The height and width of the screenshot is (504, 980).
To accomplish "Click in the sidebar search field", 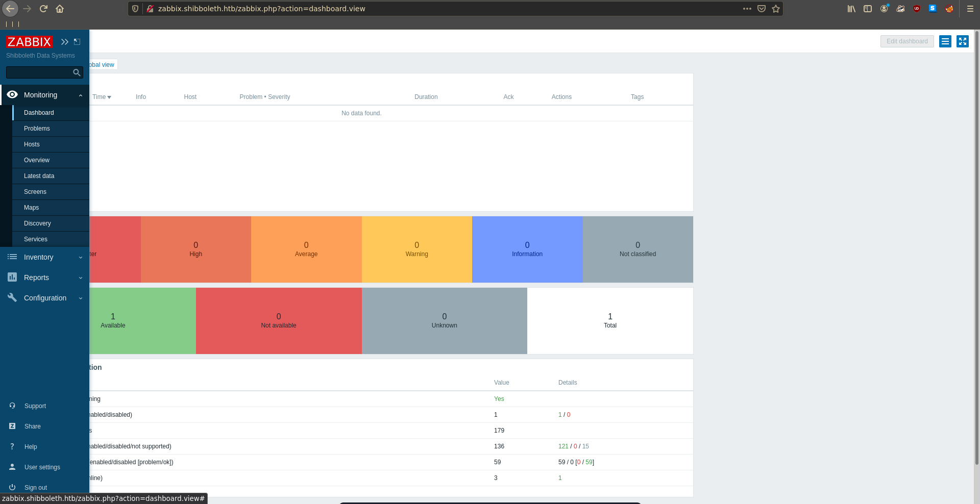I will (x=39, y=72).
